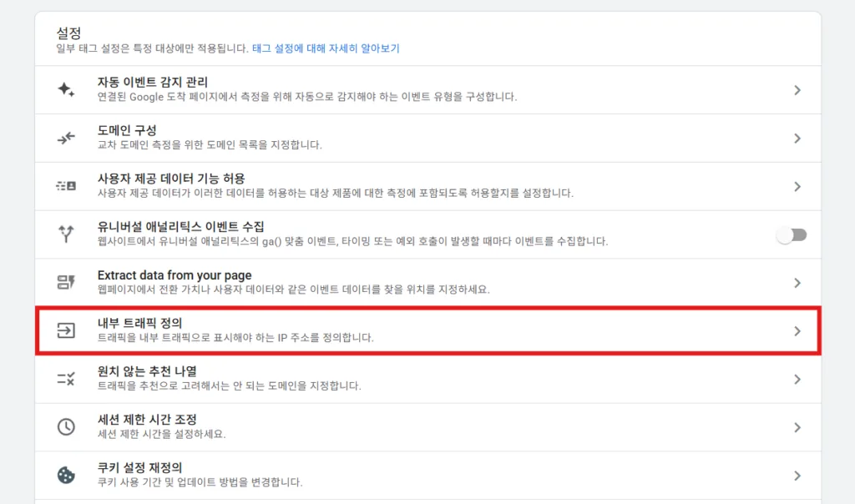Select the 쿠키 설정 재정의 title
Screen dimensions: 855x504
(x=139, y=467)
